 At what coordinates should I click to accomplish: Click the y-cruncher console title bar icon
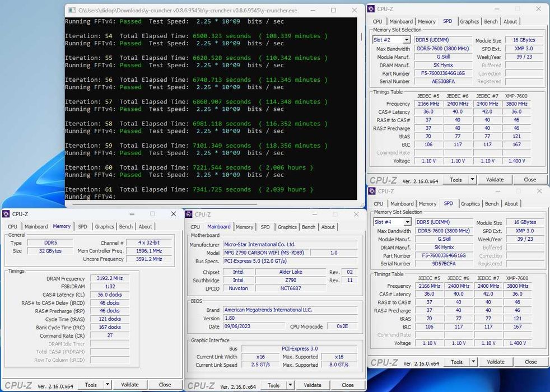point(72,10)
